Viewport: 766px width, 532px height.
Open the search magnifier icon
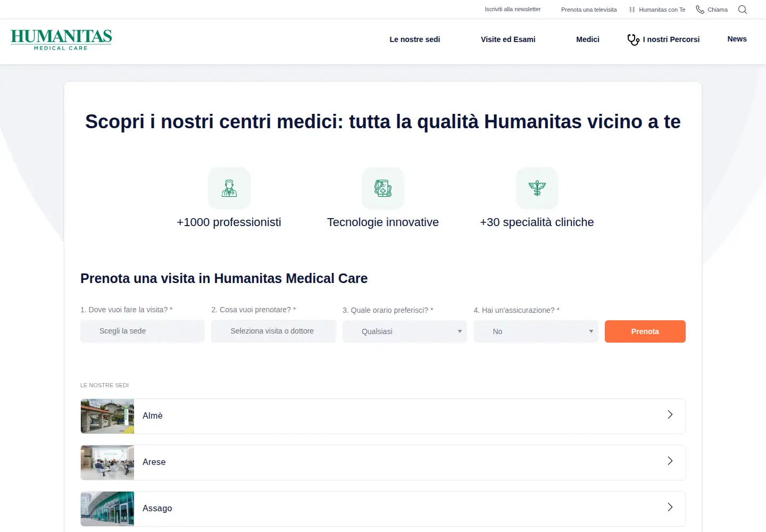pos(743,10)
